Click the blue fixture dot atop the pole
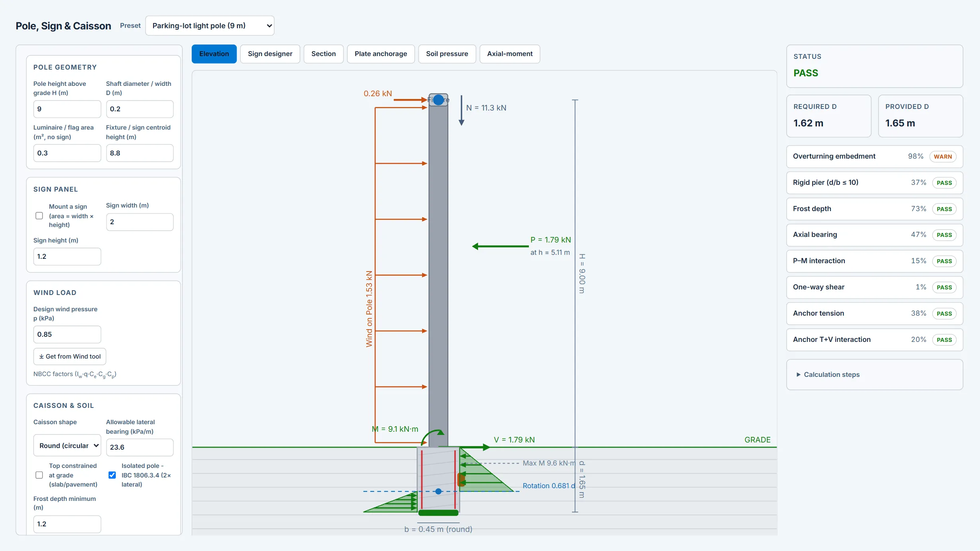The image size is (980, 551). coord(438,100)
